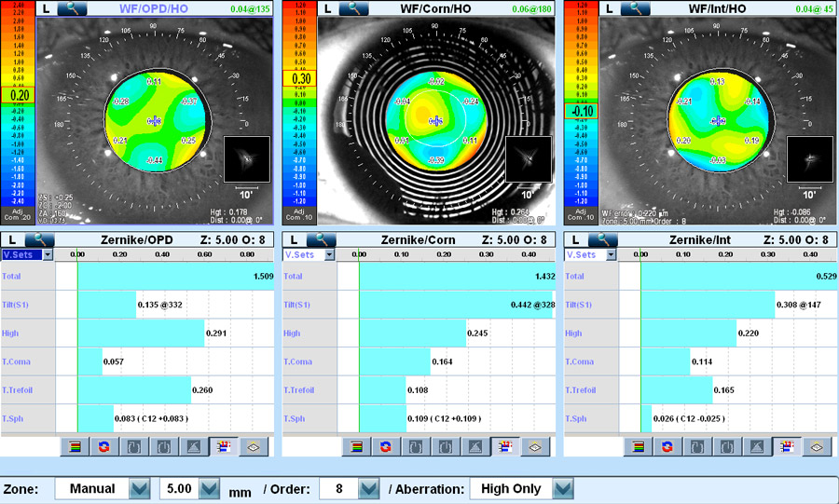Image resolution: width=839 pixels, height=504 pixels.
Task: Open magnifier on Zernike/OPD chart header
Action: [x=41, y=239]
